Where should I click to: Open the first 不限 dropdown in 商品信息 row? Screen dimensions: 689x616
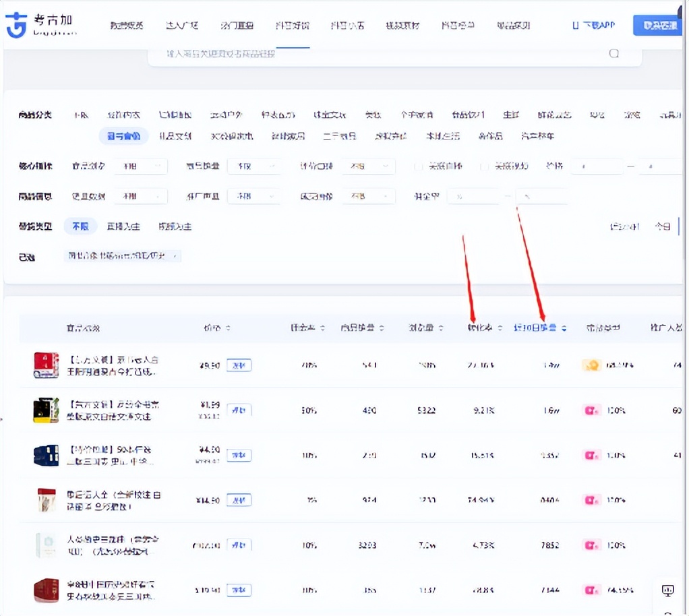click(x=141, y=196)
